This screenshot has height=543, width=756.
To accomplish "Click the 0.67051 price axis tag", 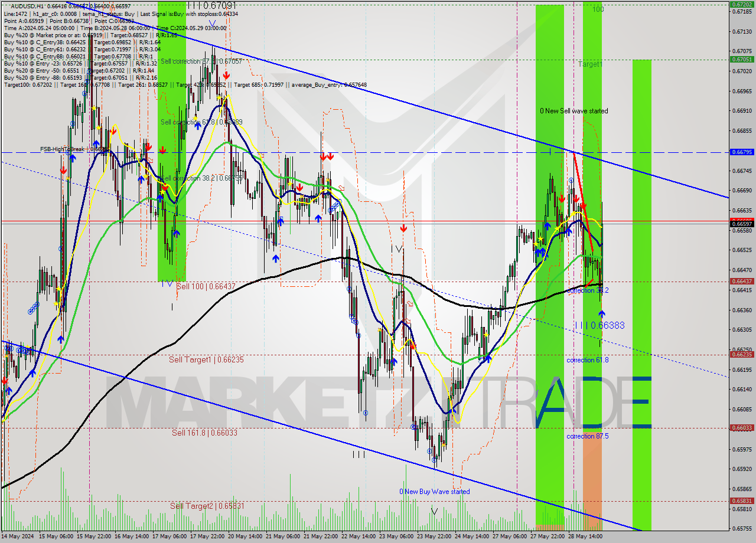I will pyautogui.click(x=741, y=59).
